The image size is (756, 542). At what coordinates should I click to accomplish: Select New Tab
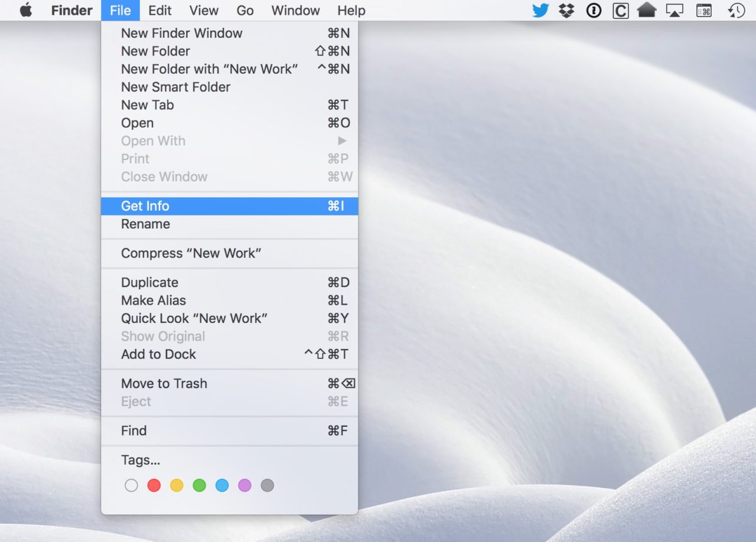point(229,105)
